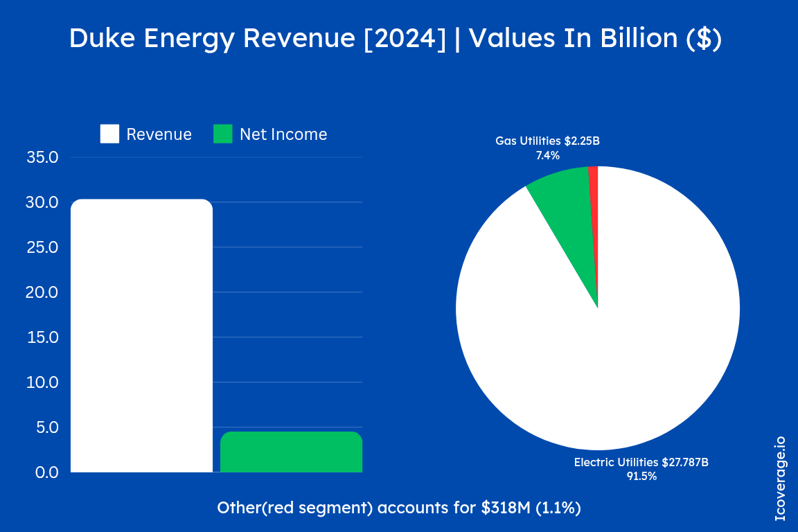
Task: Click the Revenue legend label
Action: (159, 134)
